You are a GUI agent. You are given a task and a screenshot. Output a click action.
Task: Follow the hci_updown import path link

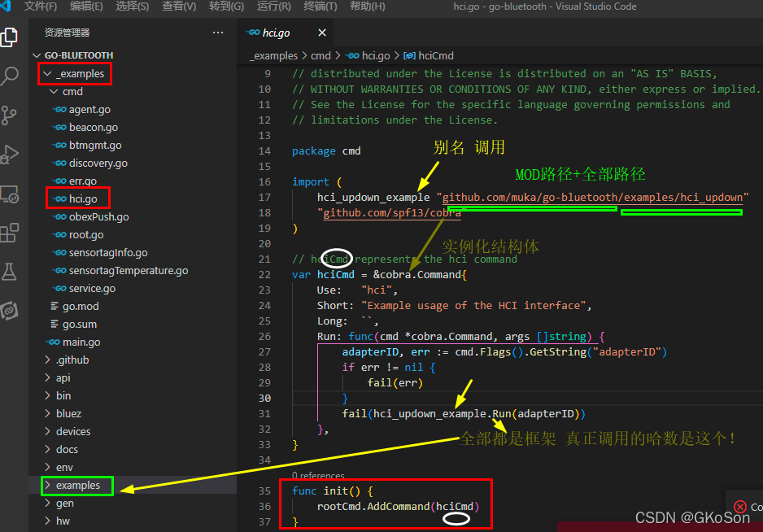point(592,197)
